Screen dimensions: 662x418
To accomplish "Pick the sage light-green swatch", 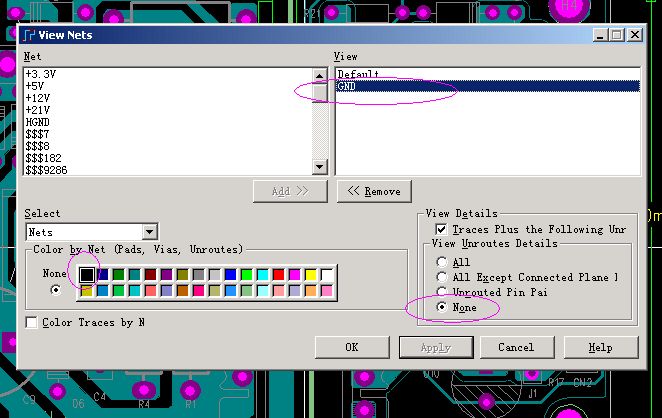I will pyautogui.click(x=247, y=290).
